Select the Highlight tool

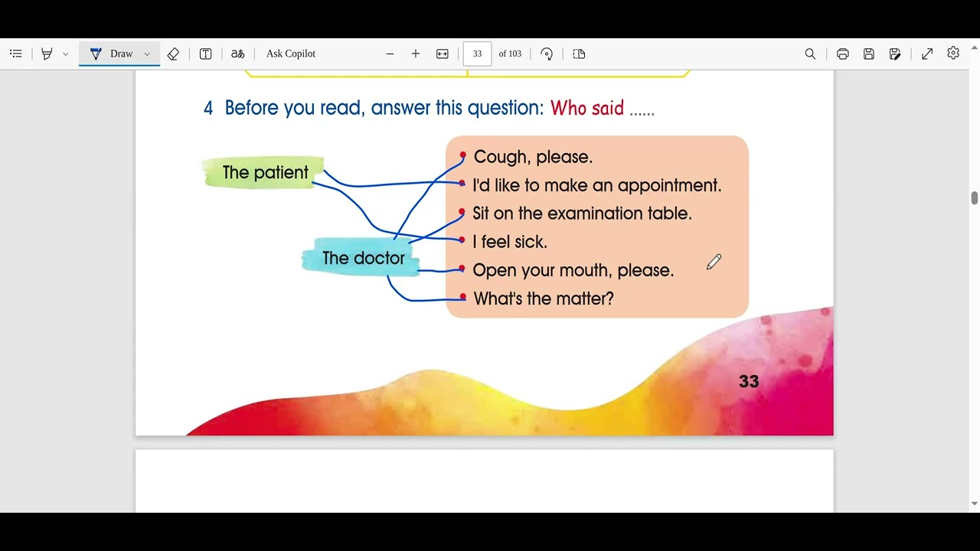47,54
